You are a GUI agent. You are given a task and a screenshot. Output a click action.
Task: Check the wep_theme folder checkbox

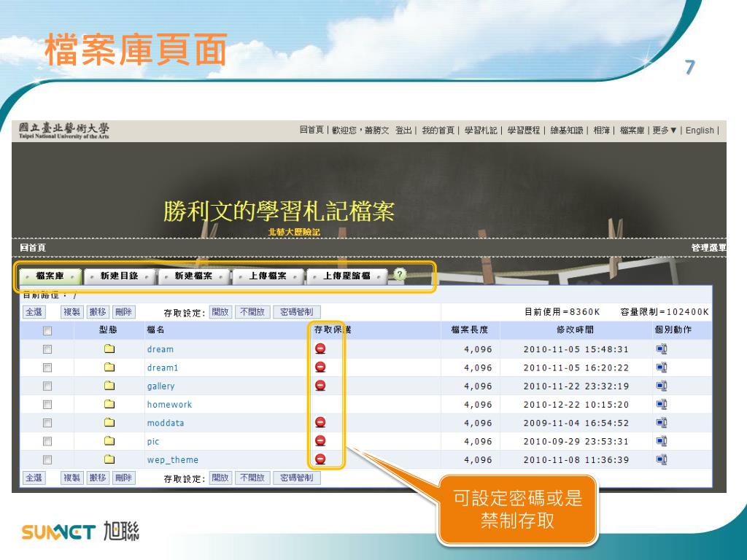[47, 459]
